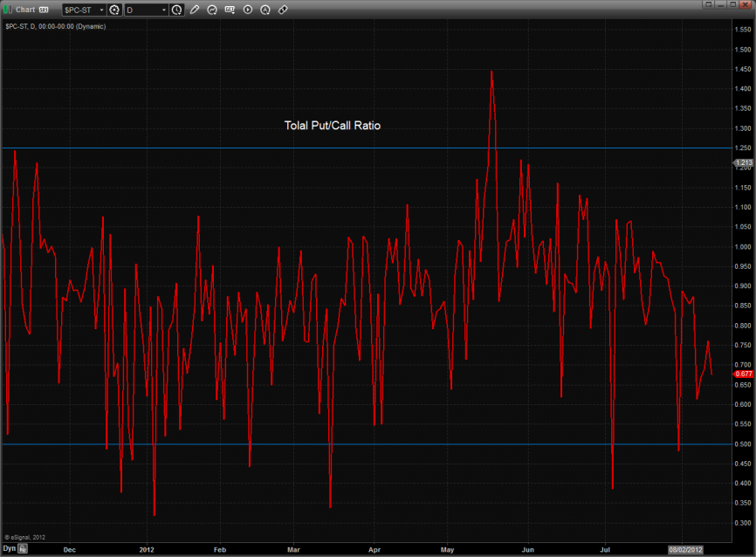Toggle the Dyn scaling mode label
Image resolution: width=756 pixels, height=557 pixels.
9,549
